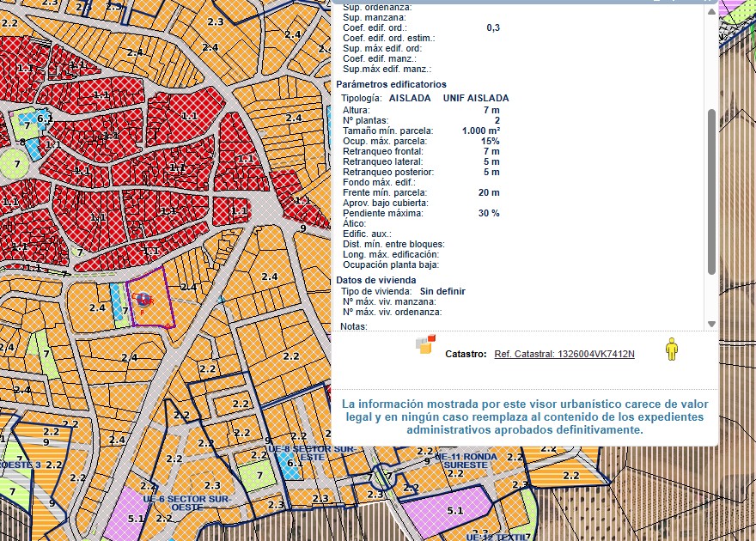
Task: Select the green square zone 7 near UE-8
Action: [x=256, y=474]
